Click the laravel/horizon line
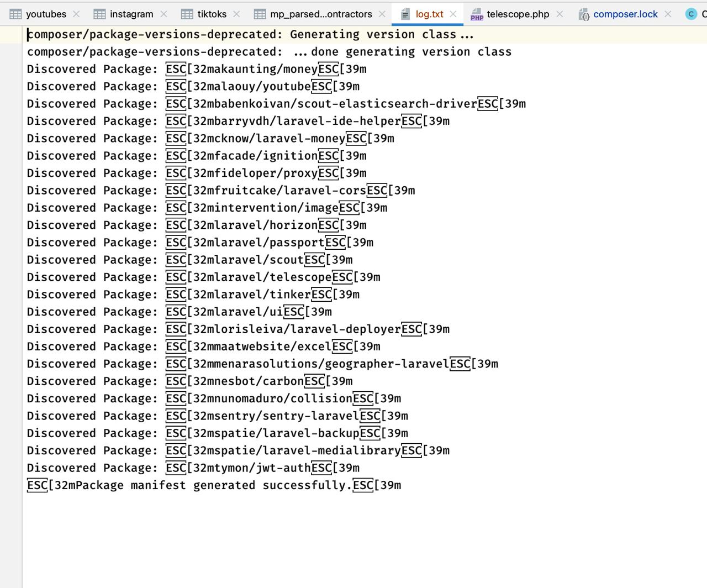The image size is (707, 588). (x=197, y=225)
